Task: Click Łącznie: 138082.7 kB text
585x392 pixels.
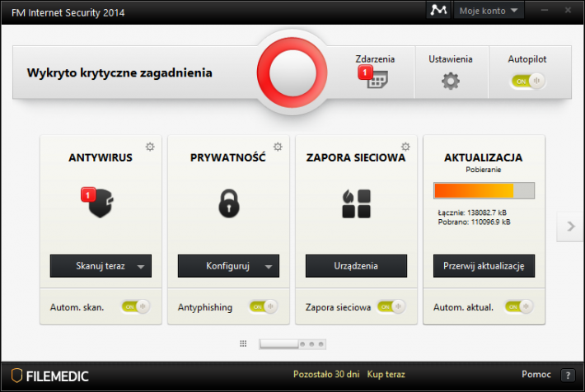Action: (x=472, y=212)
